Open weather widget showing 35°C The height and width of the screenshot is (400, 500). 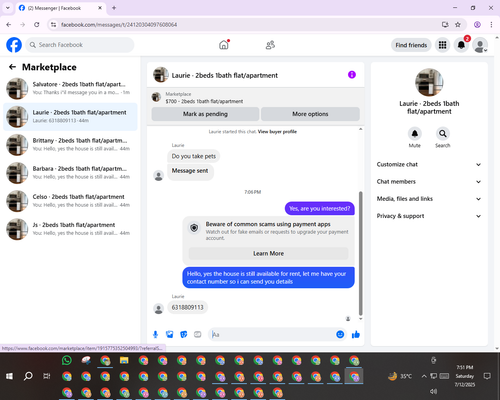400,376
